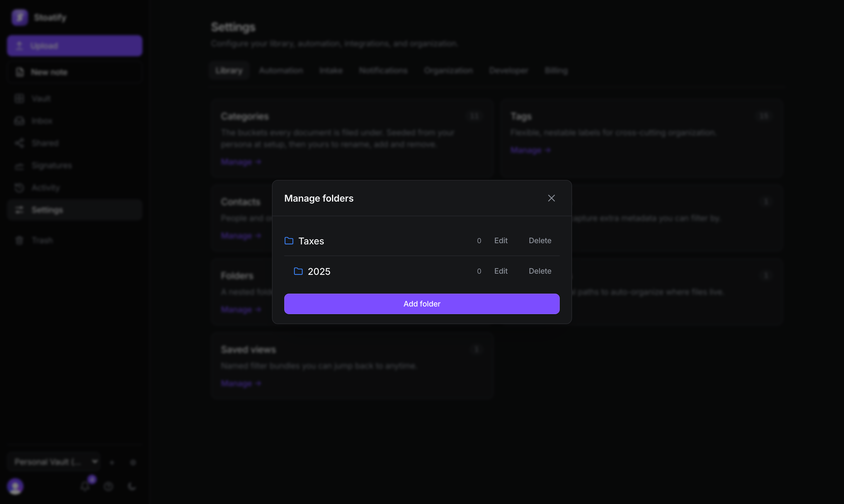The height and width of the screenshot is (504, 844).
Task: Open the user avatar profile
Action: (15, 486)
